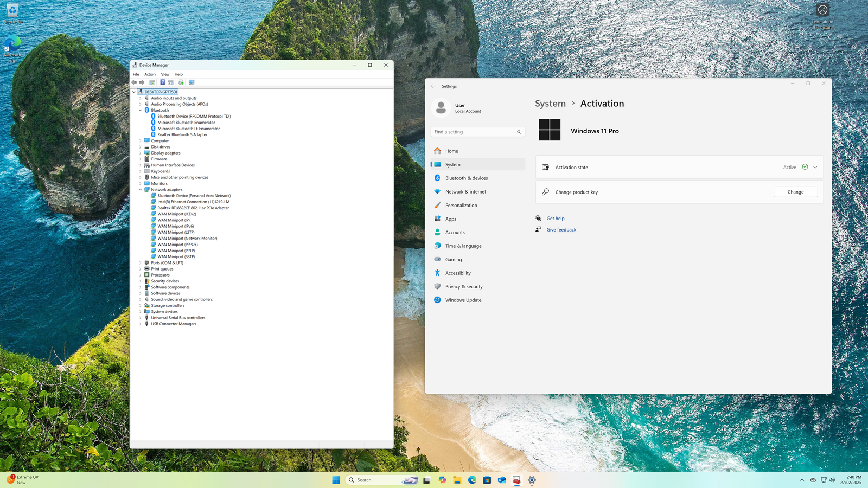868x488 pixels.
Task: Open Network & internet in Settings
Action: [478, 192]
